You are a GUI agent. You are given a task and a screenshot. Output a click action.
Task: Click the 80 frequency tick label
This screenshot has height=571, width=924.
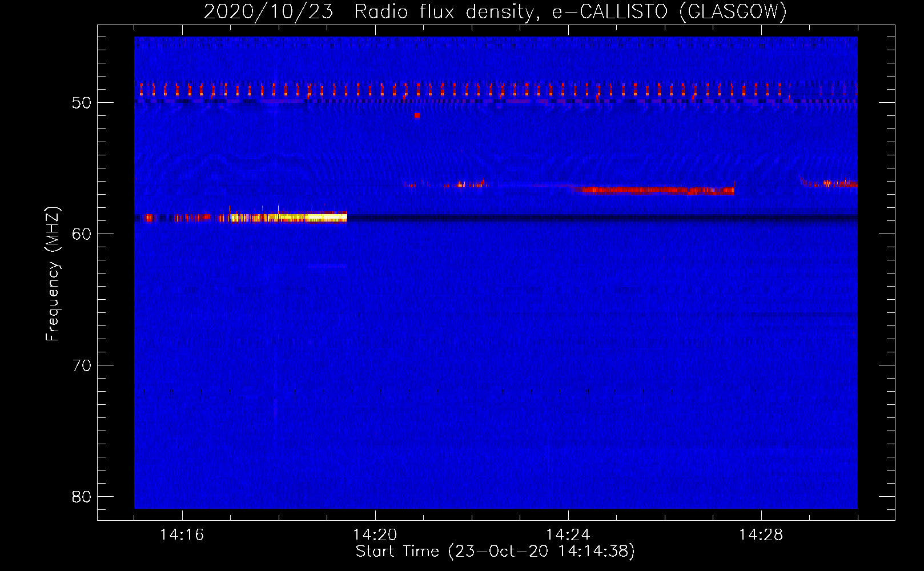82,497
